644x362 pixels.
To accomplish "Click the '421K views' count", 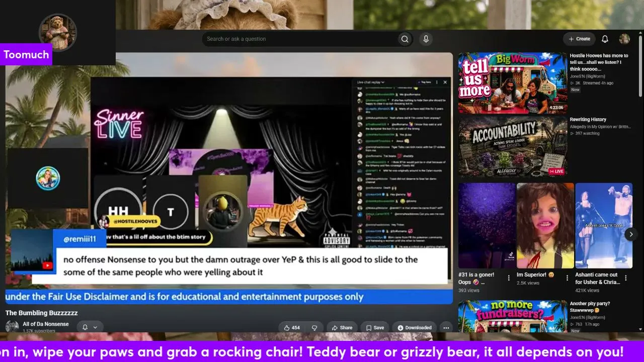I will [x=587, y=290].
